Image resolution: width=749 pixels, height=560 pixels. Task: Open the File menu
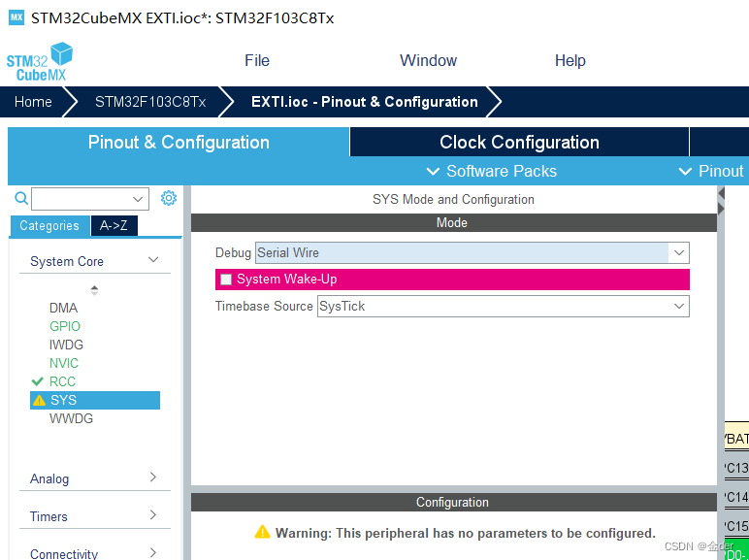[257, 61]
